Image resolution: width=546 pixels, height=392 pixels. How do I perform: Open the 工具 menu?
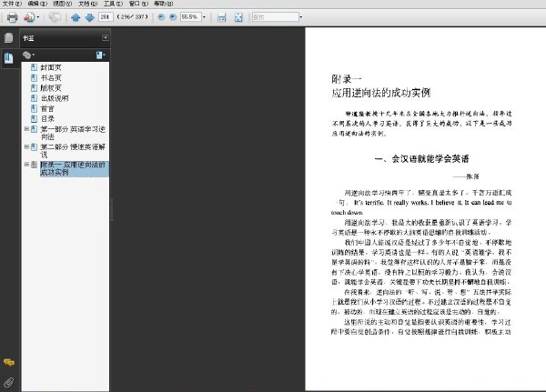tap(113, 4)
